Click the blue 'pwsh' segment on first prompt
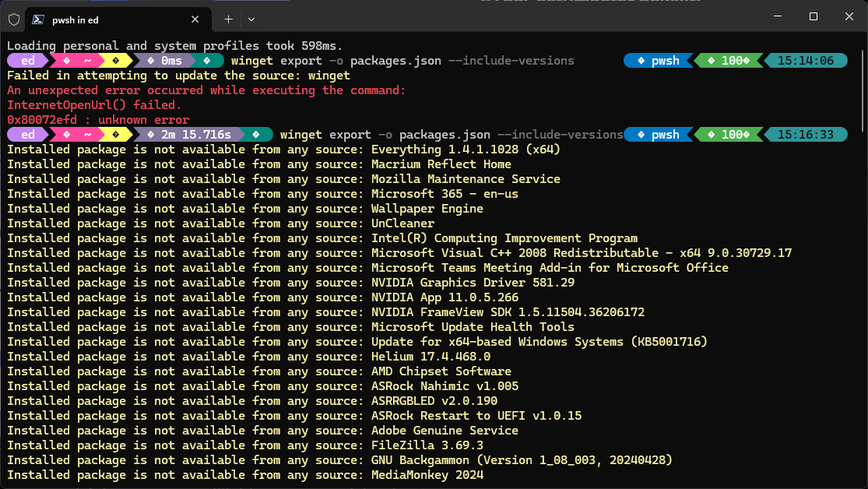Image resolution: width=868 pixels, height=489 pixels. click(x=659, y=61)
